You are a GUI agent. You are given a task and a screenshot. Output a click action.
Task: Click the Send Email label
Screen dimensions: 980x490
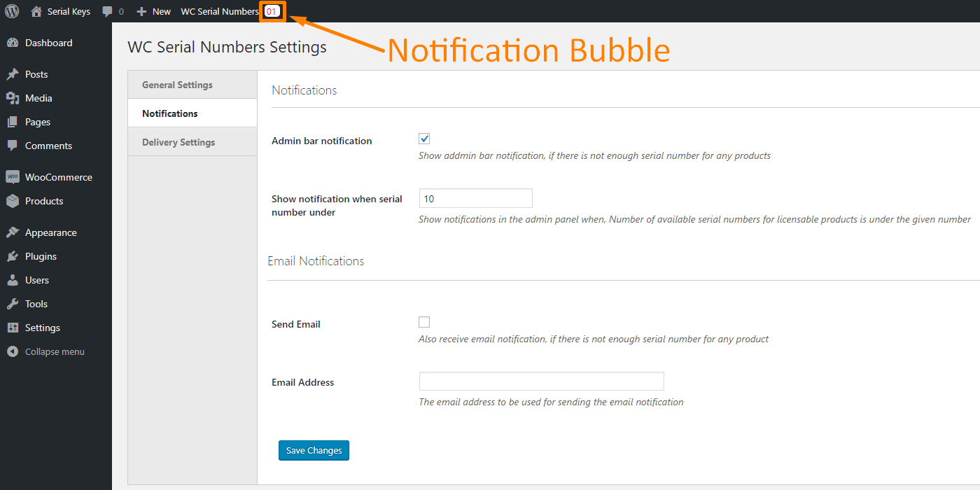click(296, 324)
